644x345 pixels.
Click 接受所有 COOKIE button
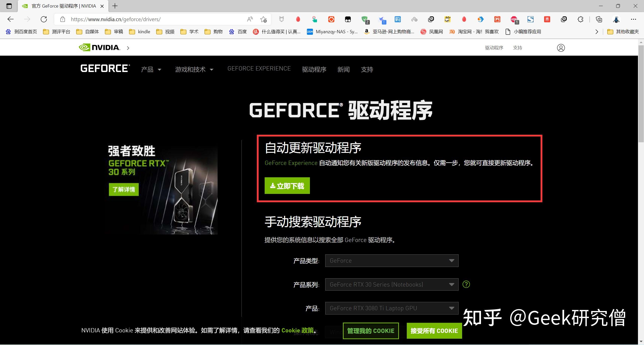(x=434, y=331)
